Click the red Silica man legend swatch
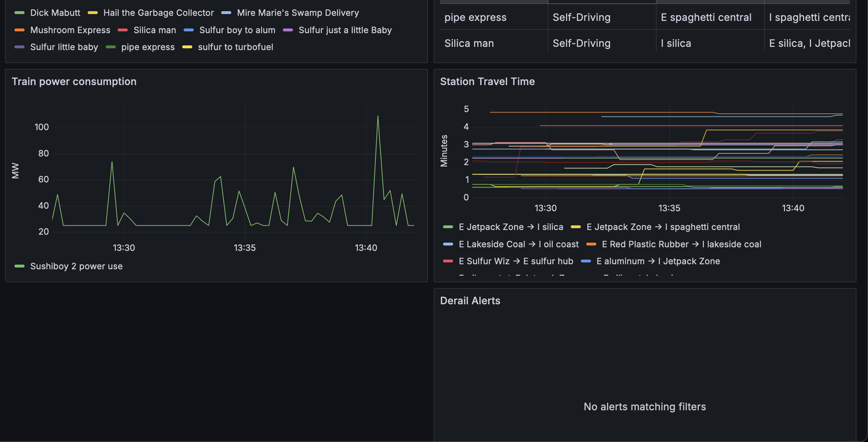 123,30
